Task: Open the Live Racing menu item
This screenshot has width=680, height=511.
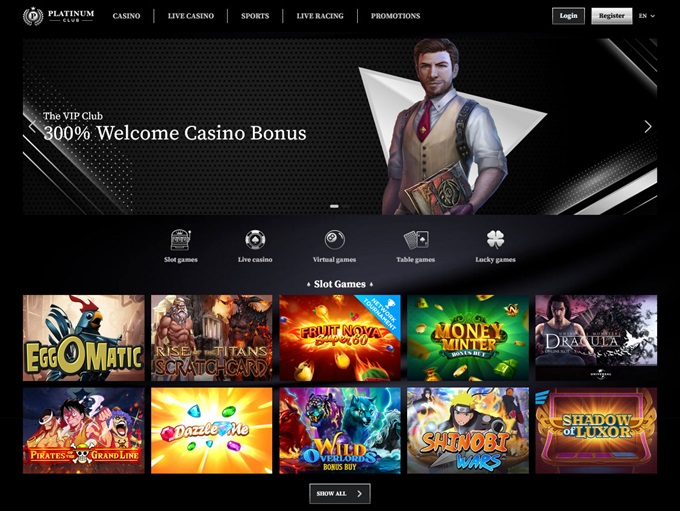Action: click(320, 16)
